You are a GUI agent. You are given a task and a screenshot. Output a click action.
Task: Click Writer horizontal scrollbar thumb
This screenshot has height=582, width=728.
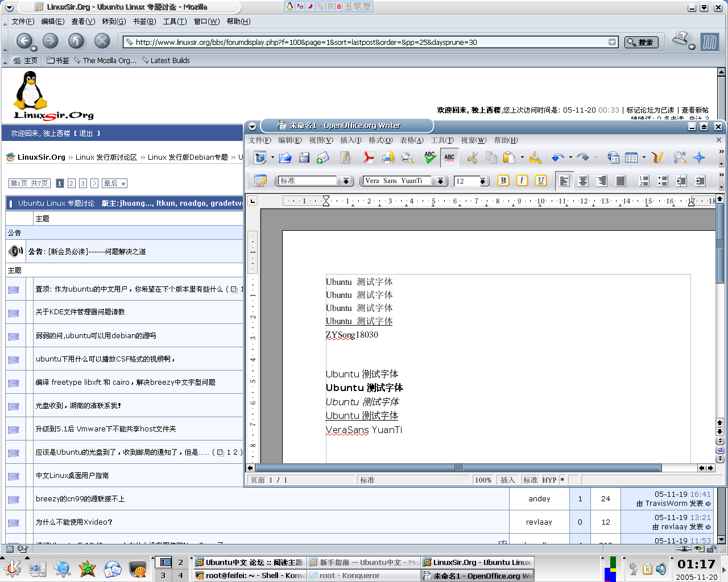(x=458, y=468)
